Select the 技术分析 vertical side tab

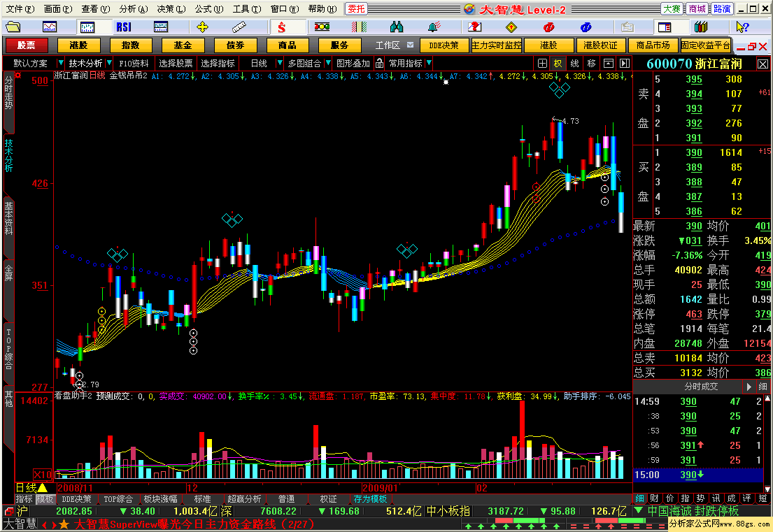coord(8,156)
